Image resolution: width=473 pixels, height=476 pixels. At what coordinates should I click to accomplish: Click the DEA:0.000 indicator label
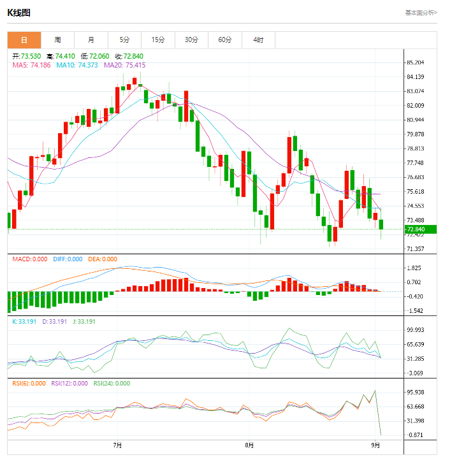click(x=103, y=259)
